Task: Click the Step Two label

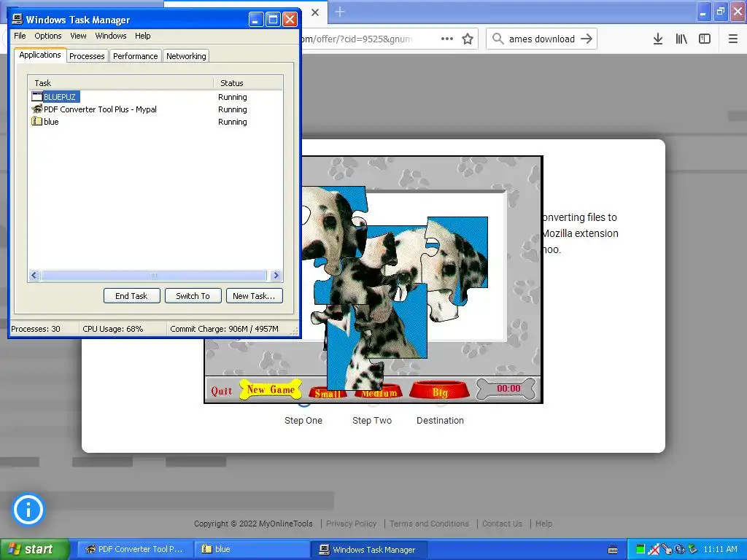Action: tap(372, 421)
